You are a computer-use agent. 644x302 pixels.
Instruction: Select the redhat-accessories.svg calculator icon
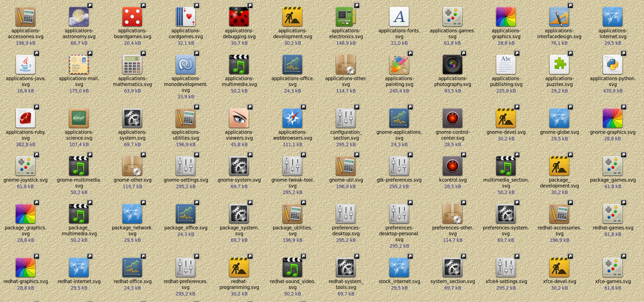559,214
